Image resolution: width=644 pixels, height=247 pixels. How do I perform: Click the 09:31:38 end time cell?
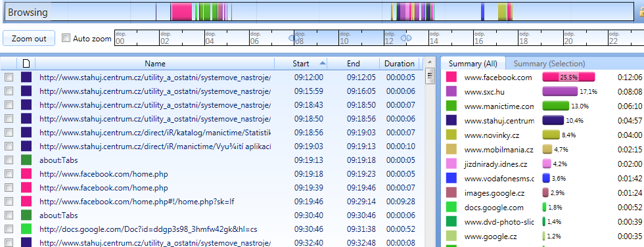pyautogui.click(x=361, y=229)
